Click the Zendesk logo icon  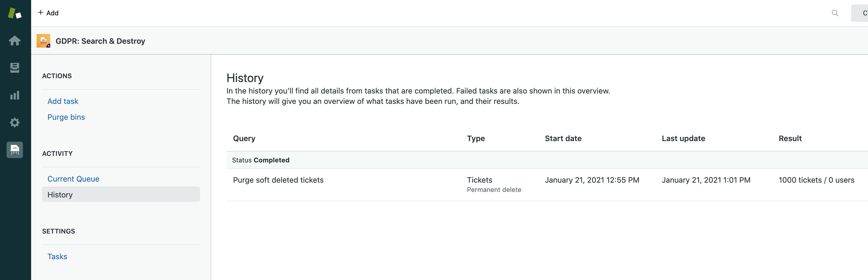click(15, 13)
